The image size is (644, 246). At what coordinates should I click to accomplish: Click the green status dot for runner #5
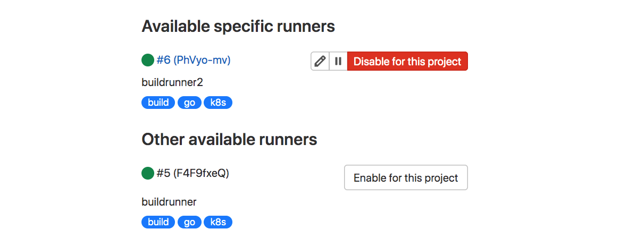148,173
